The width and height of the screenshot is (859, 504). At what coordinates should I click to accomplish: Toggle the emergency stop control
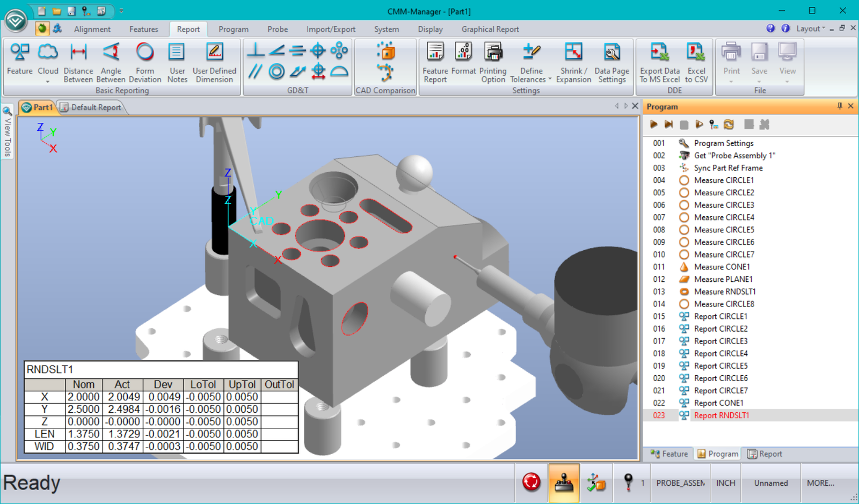pos(531,483)
